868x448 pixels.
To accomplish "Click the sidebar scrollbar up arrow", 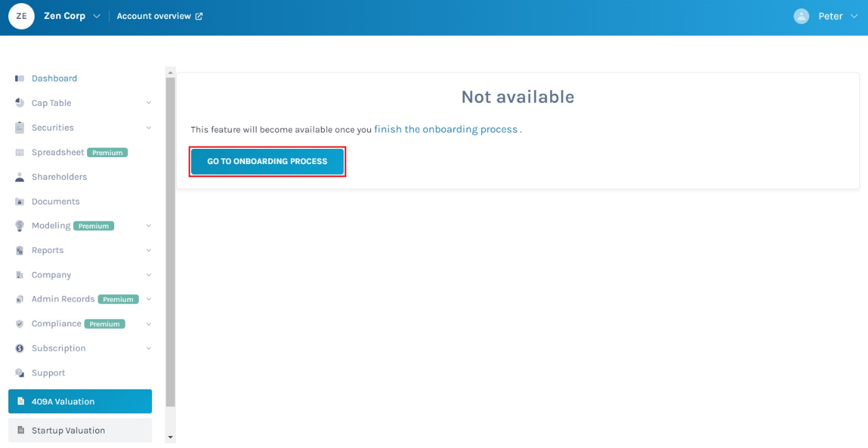I will click(x=170, y=73).
